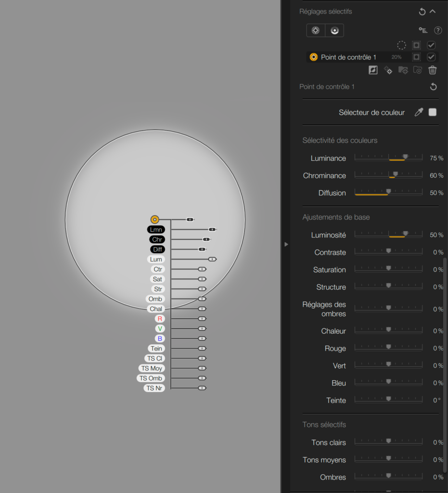Click the 75 % Luminance value
Viewport: 448px width, 493px height.
pyautogui.click(x=436, y=158)
